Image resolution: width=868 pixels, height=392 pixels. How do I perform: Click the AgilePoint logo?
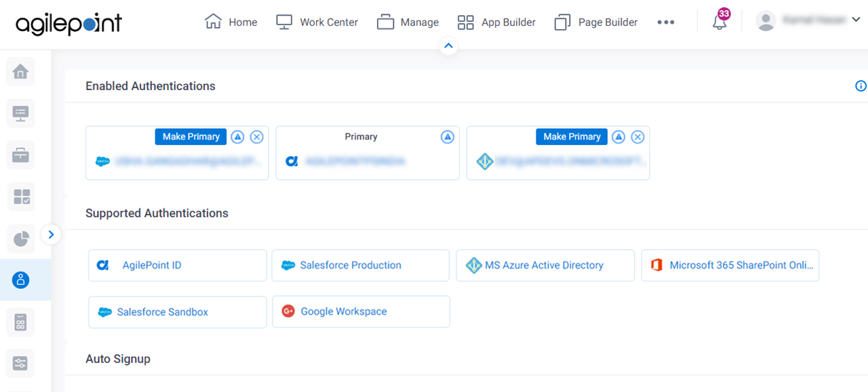(68, 24)
